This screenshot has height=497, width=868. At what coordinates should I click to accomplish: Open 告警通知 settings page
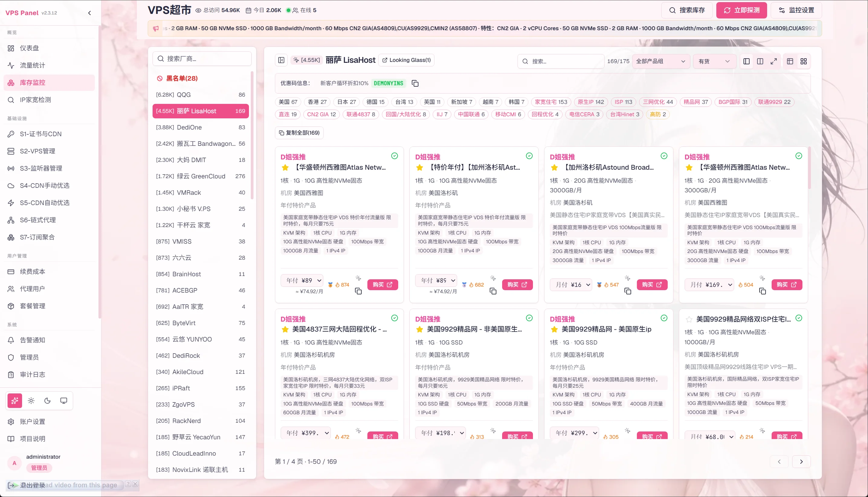coord(49,340)
